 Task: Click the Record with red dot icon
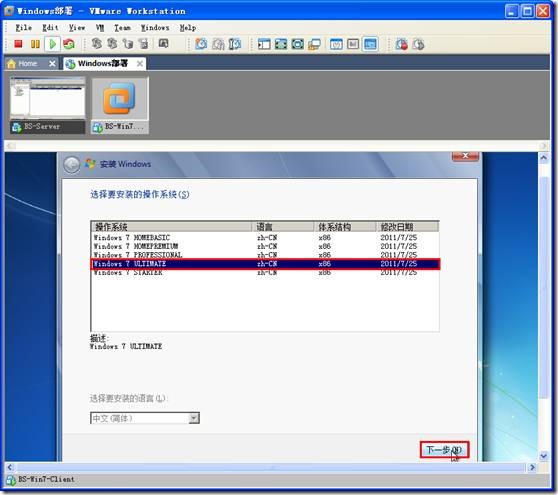coord(401,44)
